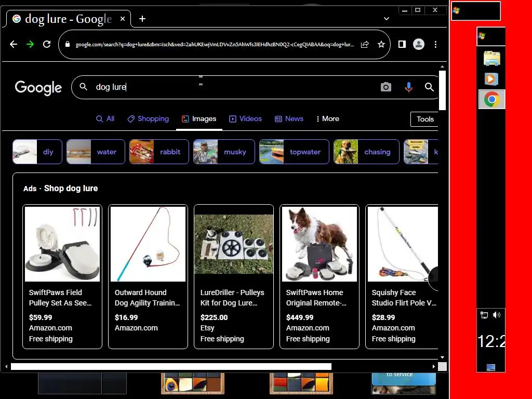Expand the More search options

(327, 119)
